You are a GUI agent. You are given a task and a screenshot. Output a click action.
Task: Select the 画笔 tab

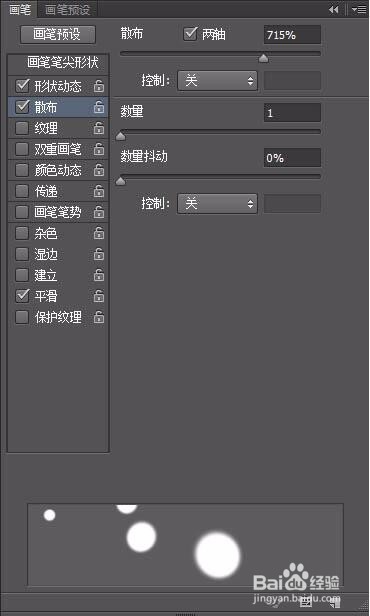20,9
